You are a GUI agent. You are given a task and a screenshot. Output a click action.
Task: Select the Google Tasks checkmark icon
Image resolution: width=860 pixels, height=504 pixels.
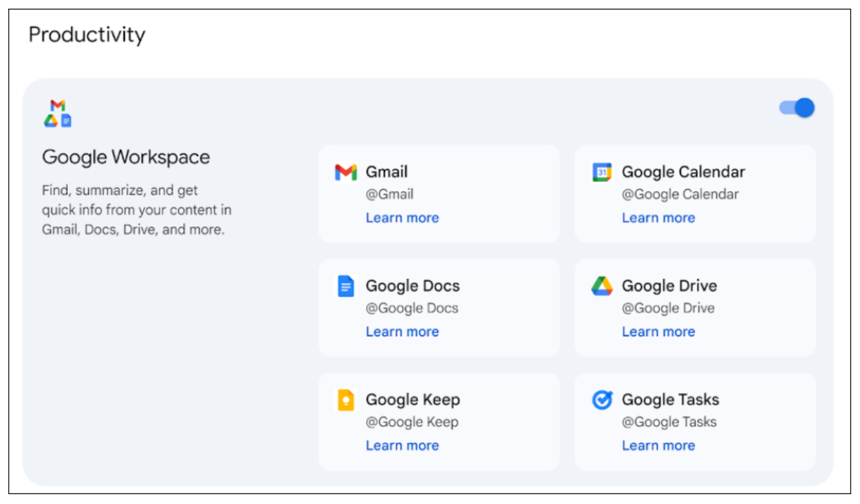point(602,400)
